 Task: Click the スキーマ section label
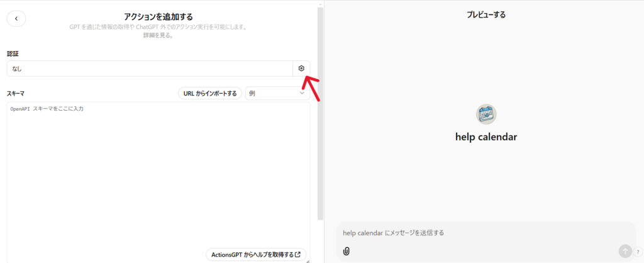[x=16, y=93]
